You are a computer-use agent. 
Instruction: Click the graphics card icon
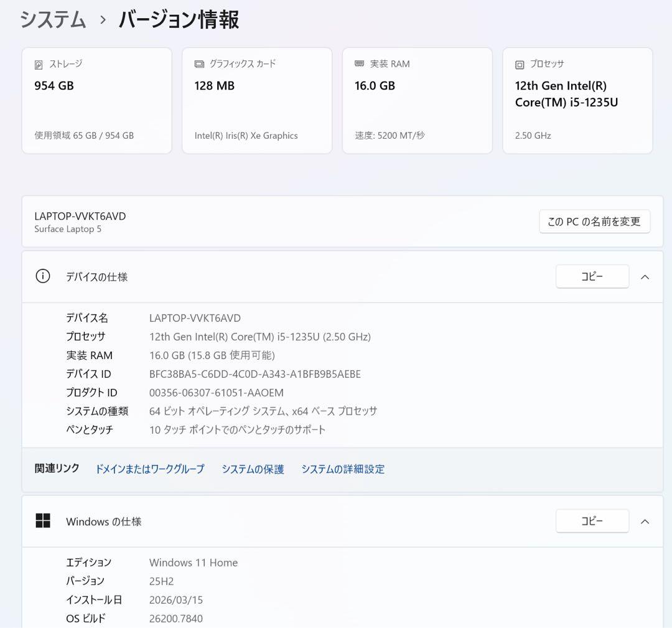pos(199,64)
